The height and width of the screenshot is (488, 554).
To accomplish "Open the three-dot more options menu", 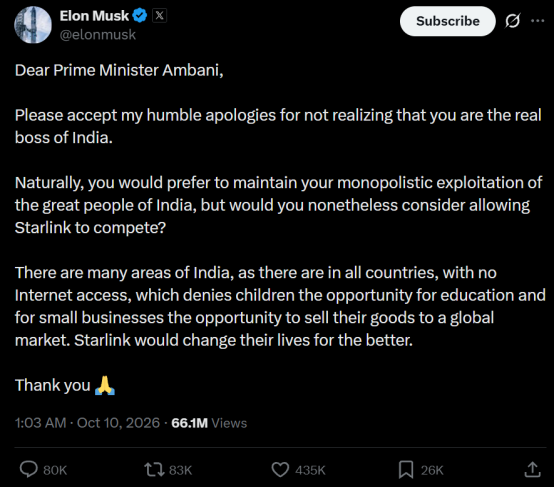I will (537, 21).
